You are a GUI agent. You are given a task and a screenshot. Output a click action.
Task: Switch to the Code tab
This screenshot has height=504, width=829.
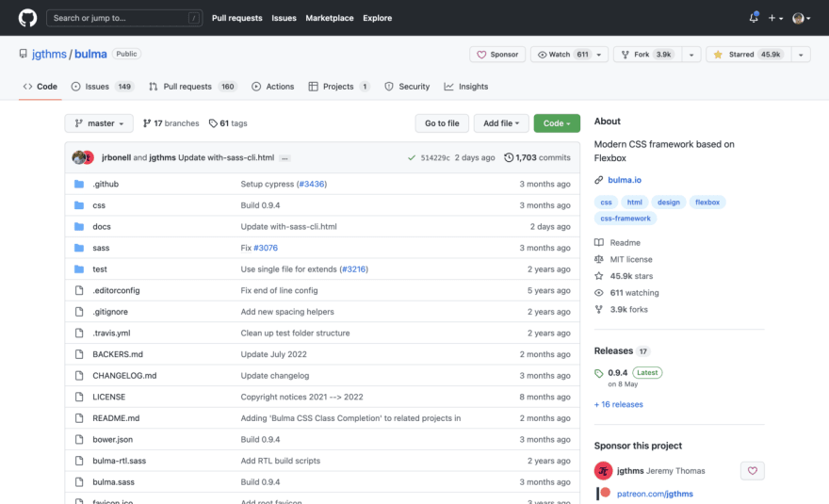tap(41, 87)
